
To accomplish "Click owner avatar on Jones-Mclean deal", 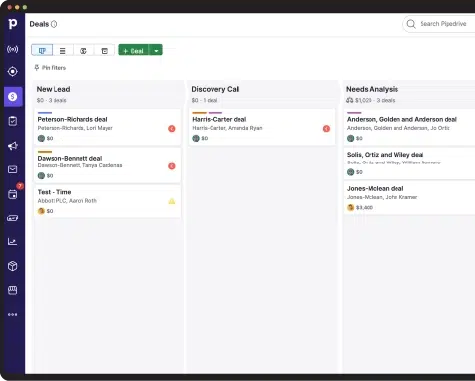I will coord(351,207).
